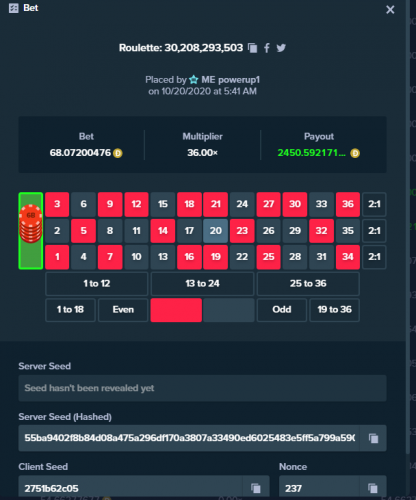Pick the black color bet
The width and height of the screenshot is (416, 500).
point(229,310)
